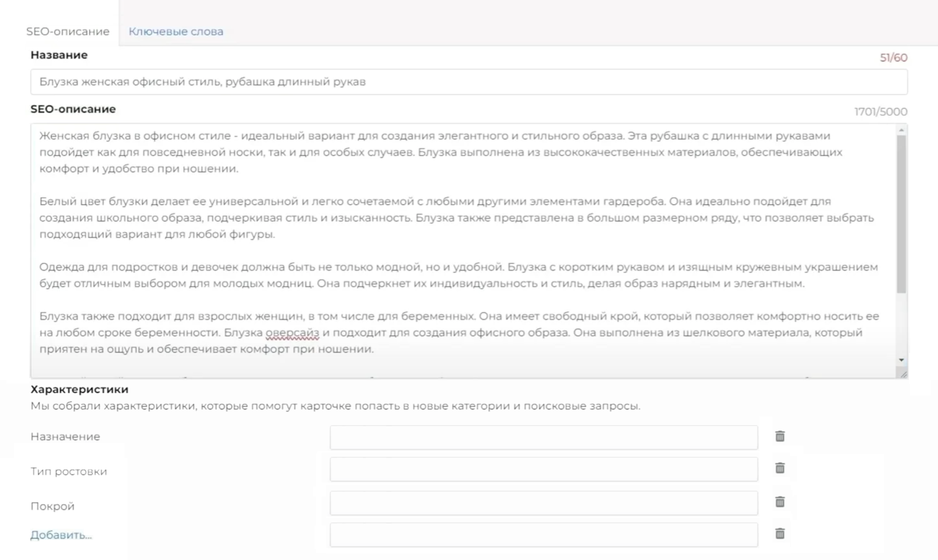Click the Назначение label

tap(65, 436)
